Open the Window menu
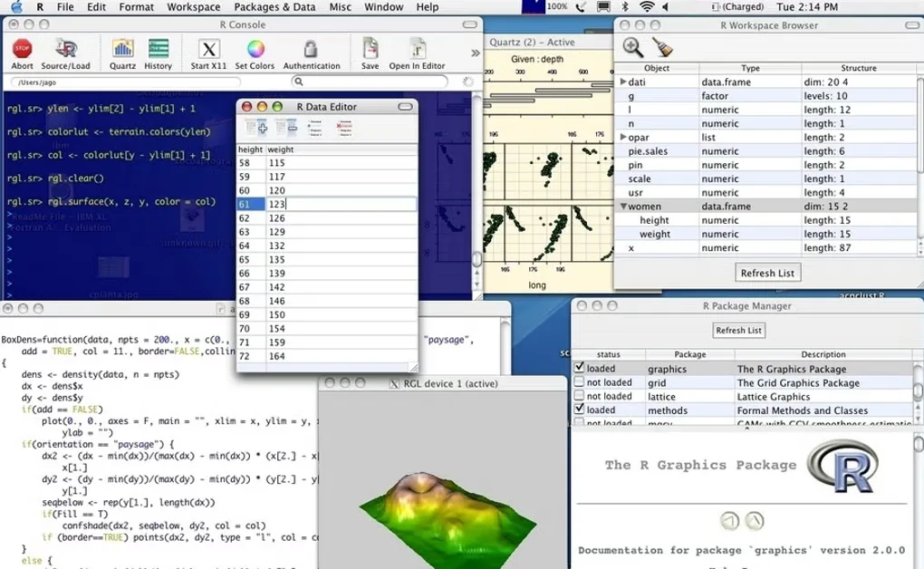Screen dimensions: 924x569 383,7
